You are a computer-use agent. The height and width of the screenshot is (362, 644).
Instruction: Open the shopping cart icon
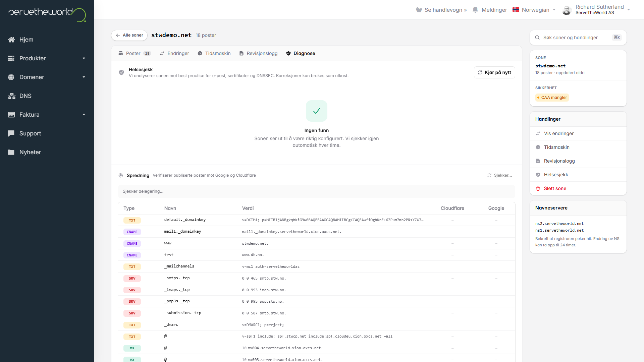click(x=419, y=10)
